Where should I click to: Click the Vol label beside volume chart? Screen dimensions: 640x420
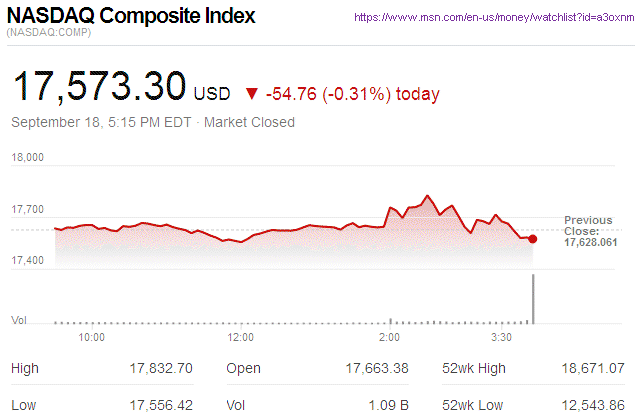tap(18, 320)
